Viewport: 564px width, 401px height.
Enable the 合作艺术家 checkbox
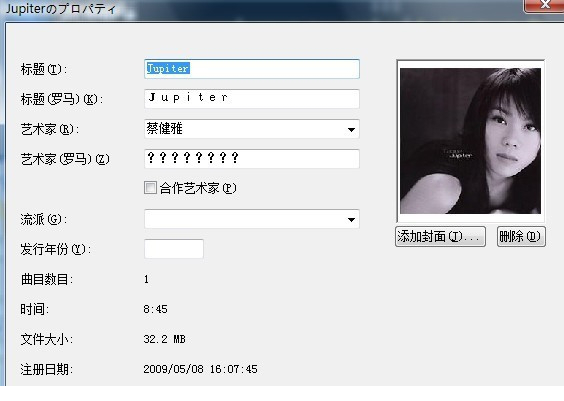150,188
